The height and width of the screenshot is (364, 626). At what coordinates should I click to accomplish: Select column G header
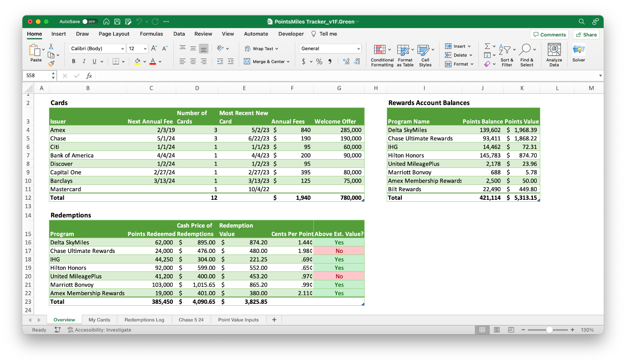point(339,88)
